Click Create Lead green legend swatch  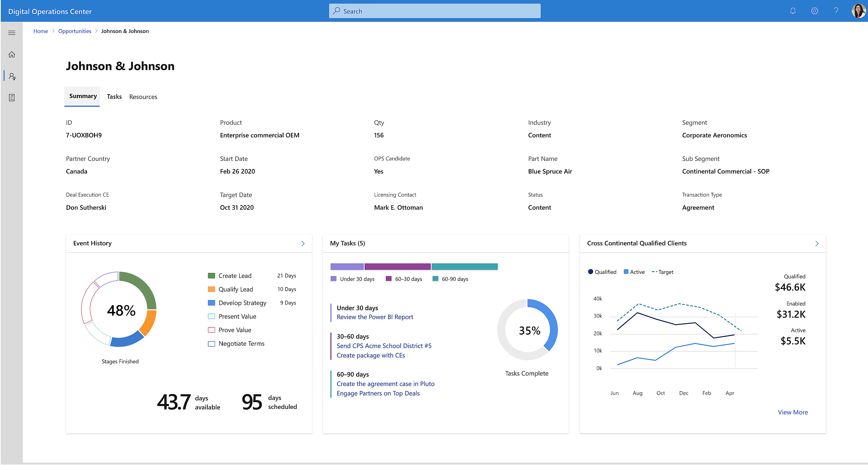[x=211, y=276]
